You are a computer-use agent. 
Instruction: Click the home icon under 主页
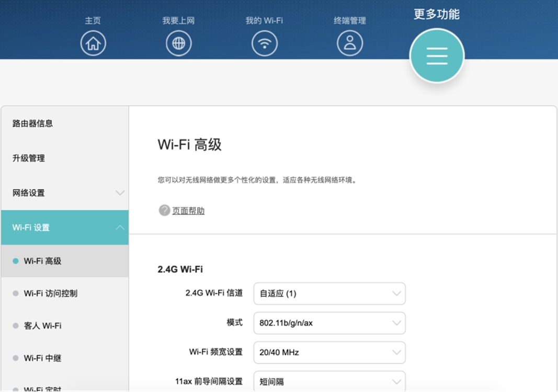[93, 43]
